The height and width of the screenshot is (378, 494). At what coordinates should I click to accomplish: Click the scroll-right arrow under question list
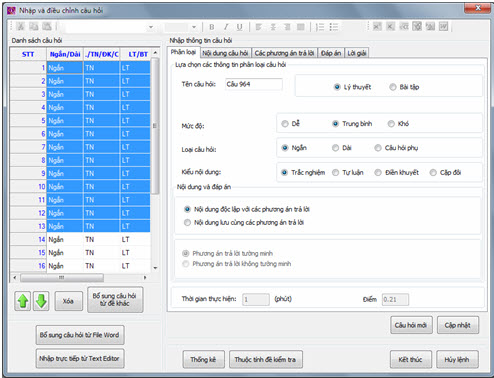[145, 277]
